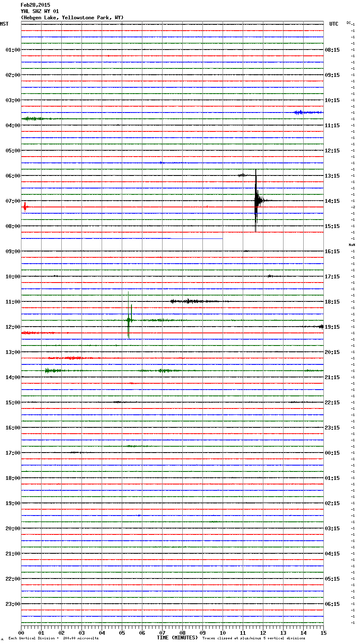
Task: Click minute 15 on the bottom axis
Action: (x=323, y=633)
